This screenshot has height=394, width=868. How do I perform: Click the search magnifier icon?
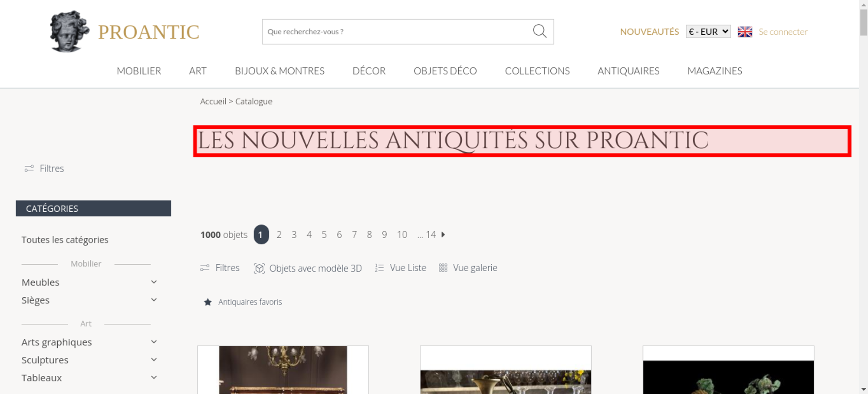click(x=539, y=31)
